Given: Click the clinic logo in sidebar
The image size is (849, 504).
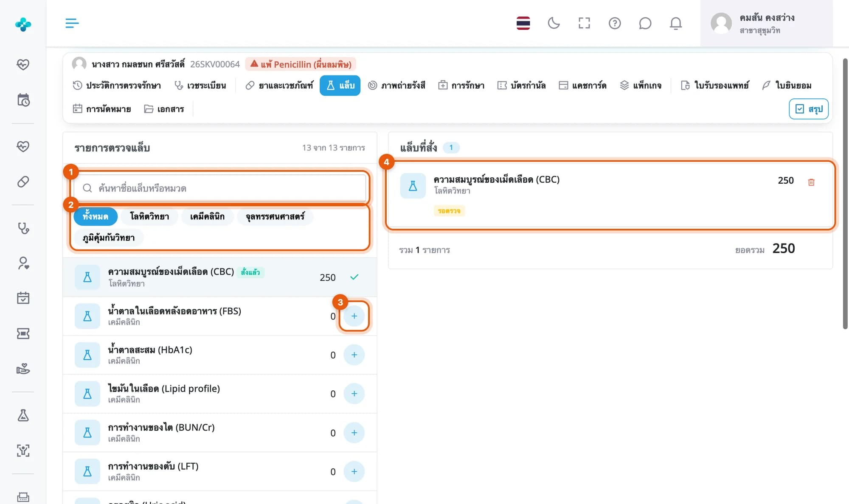Looking at the screenshot, I should [23, 24].
